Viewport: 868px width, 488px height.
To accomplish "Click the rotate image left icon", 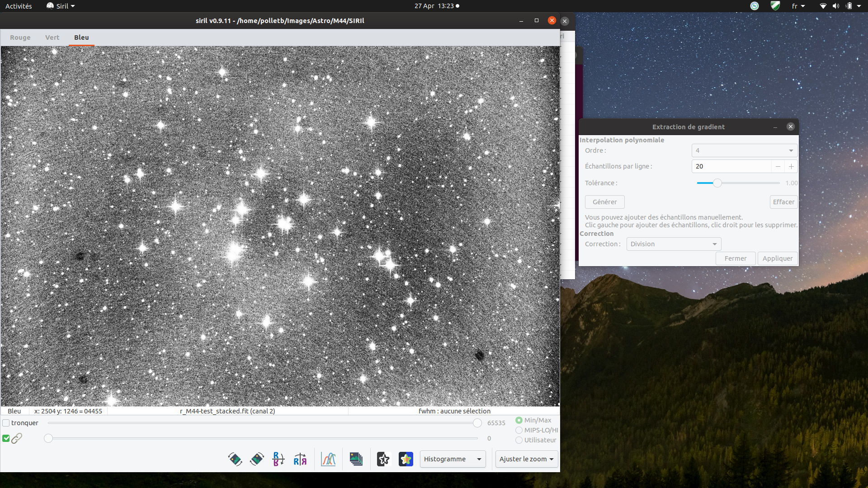I will (x=235, y=459).
